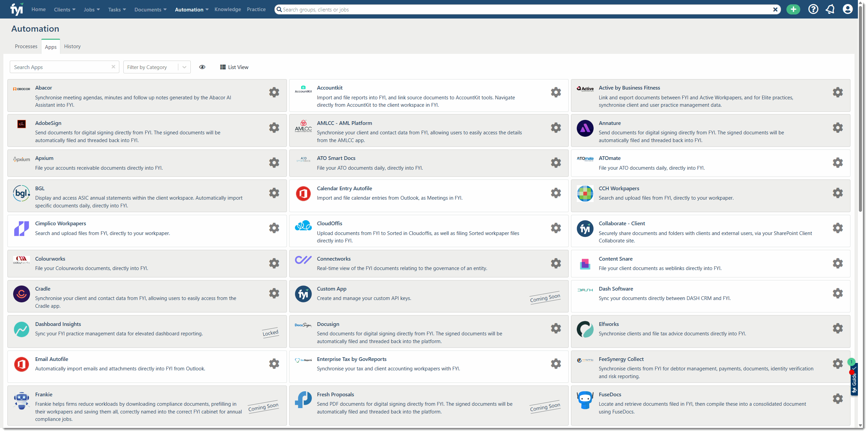This screenshot has height=433, width=868.
Task: Open the FeeSynergy Collect app title
Action: pyautogui.click(x=621, y=359)
